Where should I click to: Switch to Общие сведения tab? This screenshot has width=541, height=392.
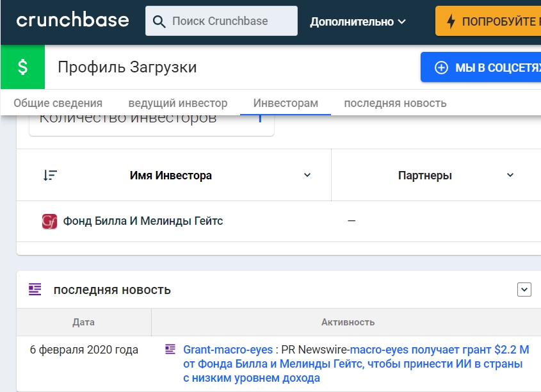click(x=58, y=103)
